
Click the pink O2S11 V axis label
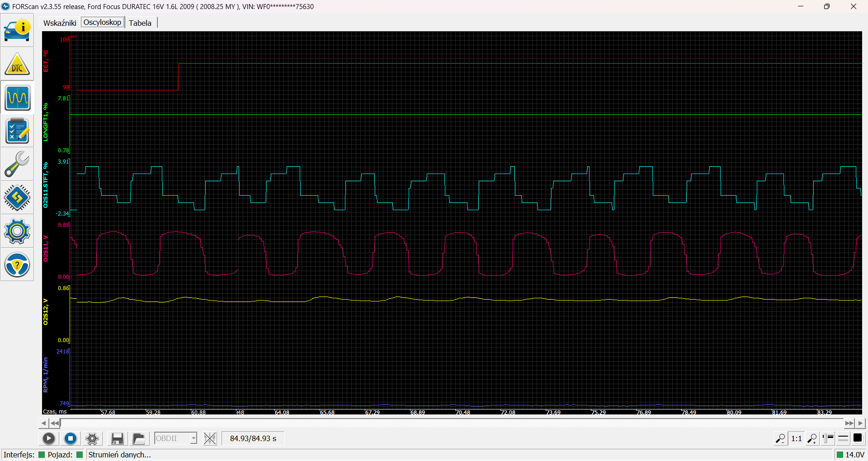pyautogui.click(x=46, y=249)
